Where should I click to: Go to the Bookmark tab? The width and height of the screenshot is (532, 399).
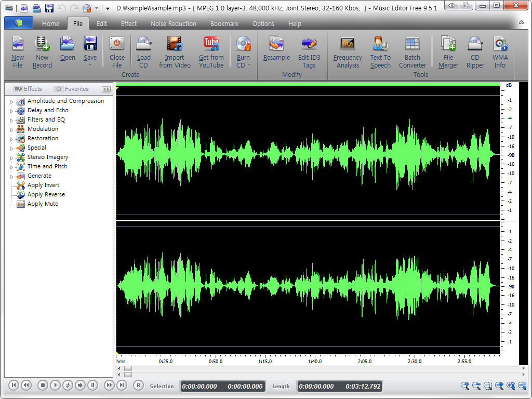(224, 24)
